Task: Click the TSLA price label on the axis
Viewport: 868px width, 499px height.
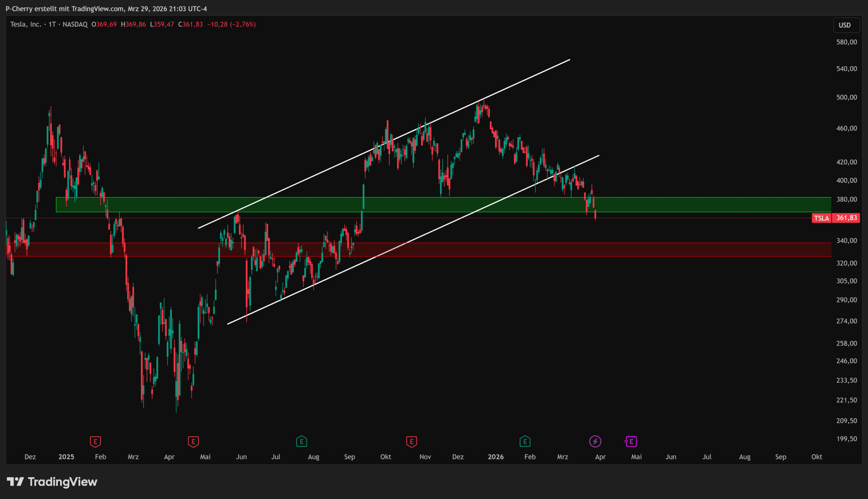Action: coord(822,218)
